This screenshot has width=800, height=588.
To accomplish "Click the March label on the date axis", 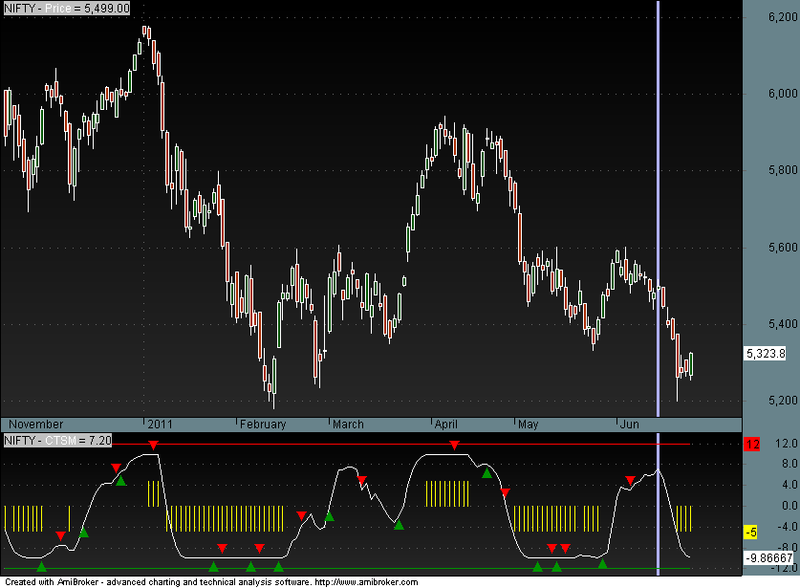I will (x=348, y=424).
